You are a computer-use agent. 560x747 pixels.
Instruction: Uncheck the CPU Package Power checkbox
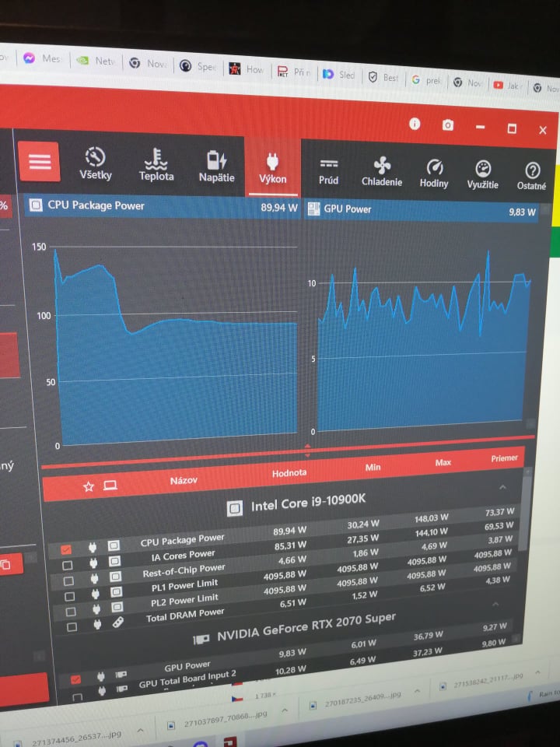coord(66,550)
